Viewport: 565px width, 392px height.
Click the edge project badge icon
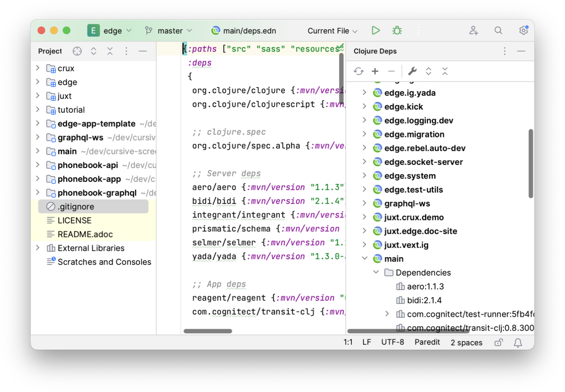93,31
